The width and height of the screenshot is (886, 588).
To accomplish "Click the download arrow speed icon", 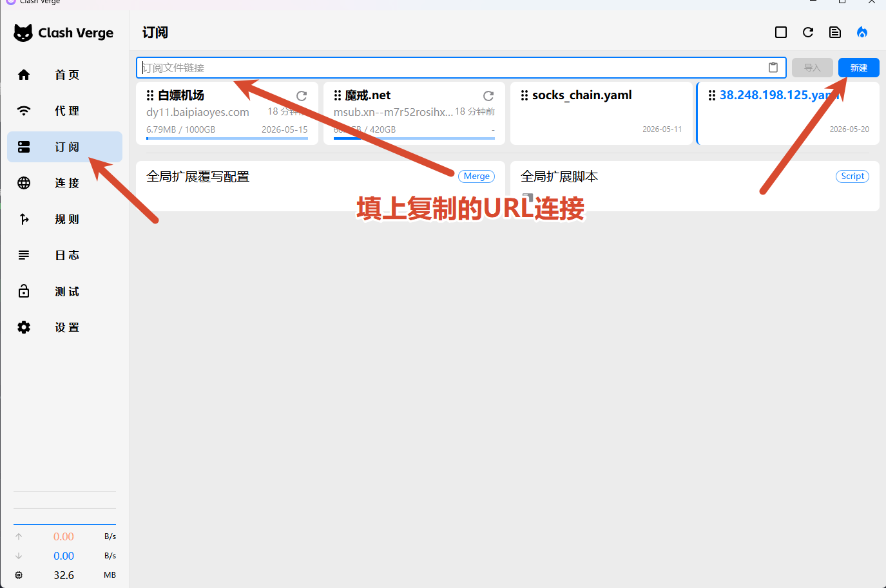I will pos(19,556).
